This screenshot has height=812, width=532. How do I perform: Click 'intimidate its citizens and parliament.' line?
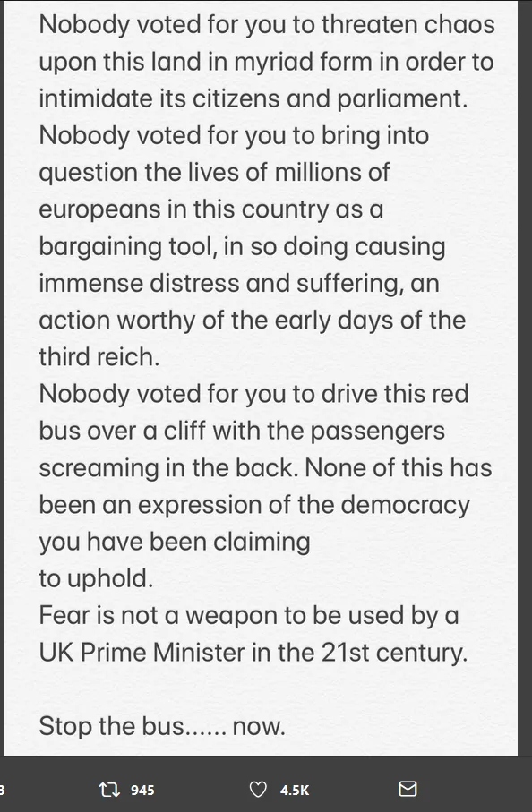pyautogui.click(x=253, y=98)
